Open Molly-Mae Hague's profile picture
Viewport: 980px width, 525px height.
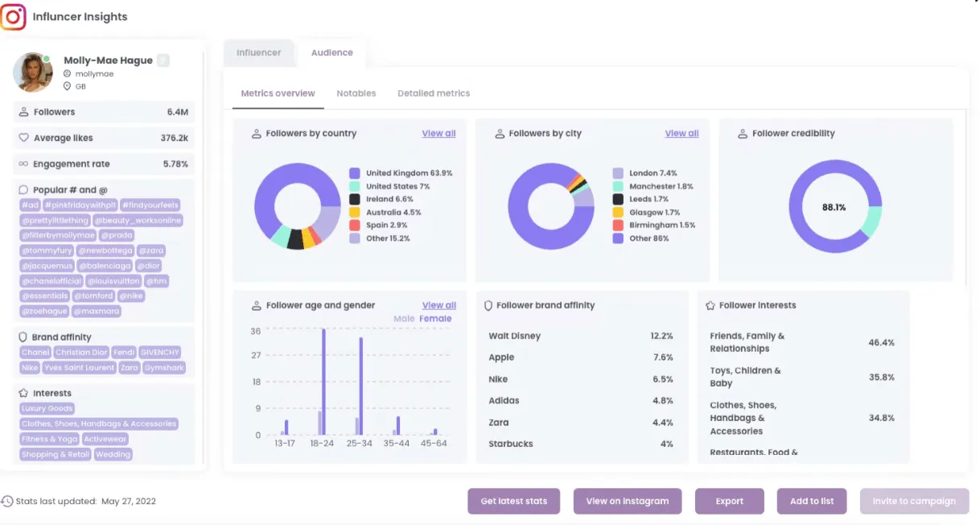(33, 72)
